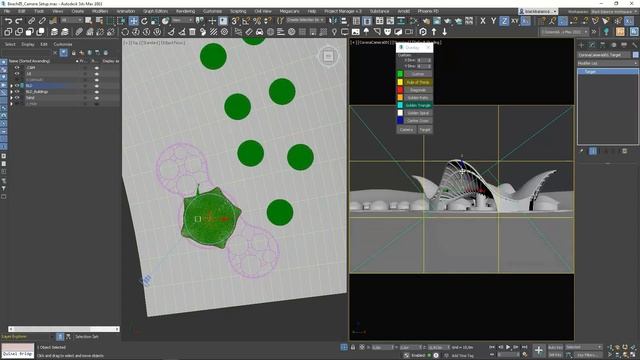Restrict to X axis constraint

[x=483, y=20]
